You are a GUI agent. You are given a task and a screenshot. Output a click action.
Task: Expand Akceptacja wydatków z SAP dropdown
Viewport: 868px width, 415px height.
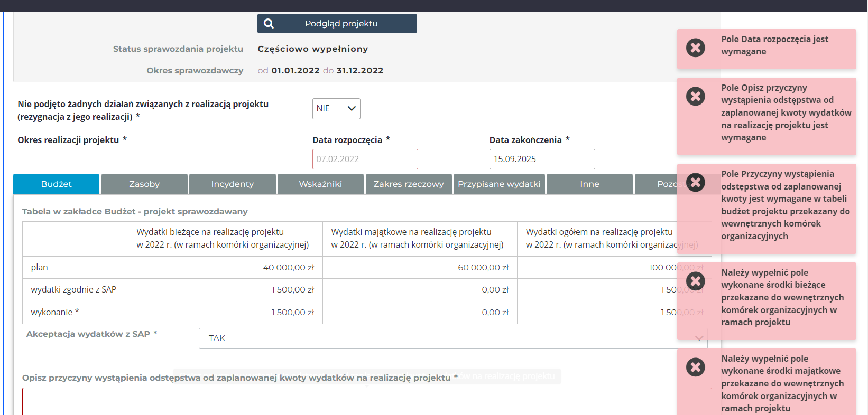439,338
